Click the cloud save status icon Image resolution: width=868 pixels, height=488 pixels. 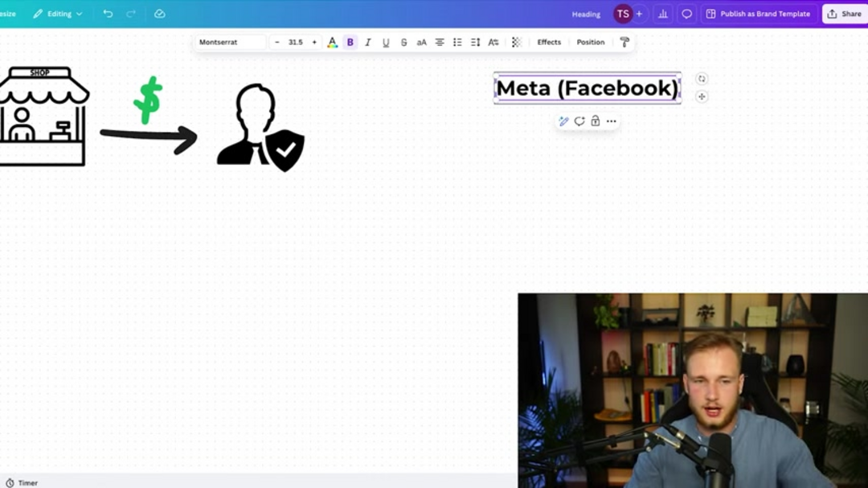[x=159, y=14]
